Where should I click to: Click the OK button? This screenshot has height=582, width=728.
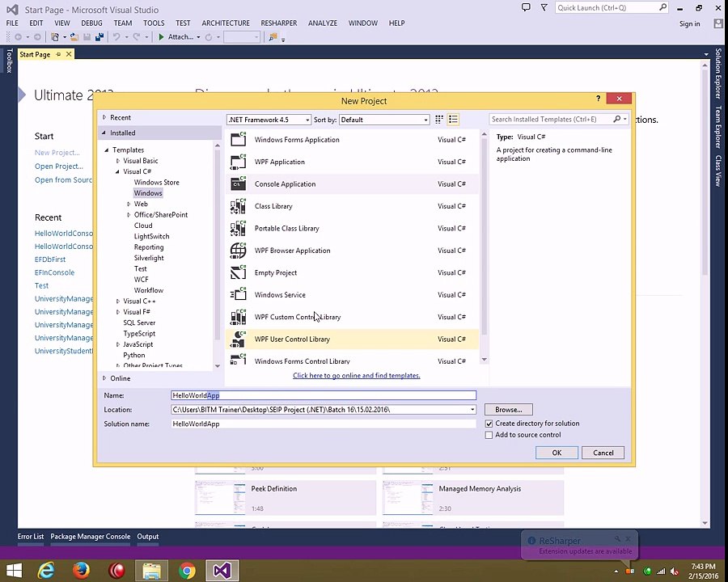click(x=557, y=453)
